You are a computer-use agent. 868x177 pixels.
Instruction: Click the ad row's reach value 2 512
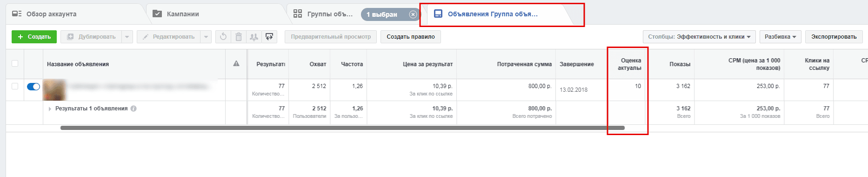tap(319, 86)
